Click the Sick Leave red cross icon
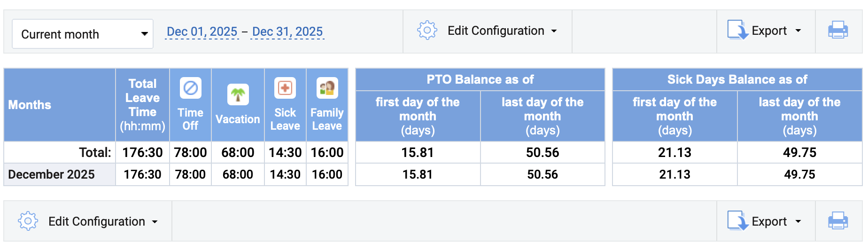 285,88
